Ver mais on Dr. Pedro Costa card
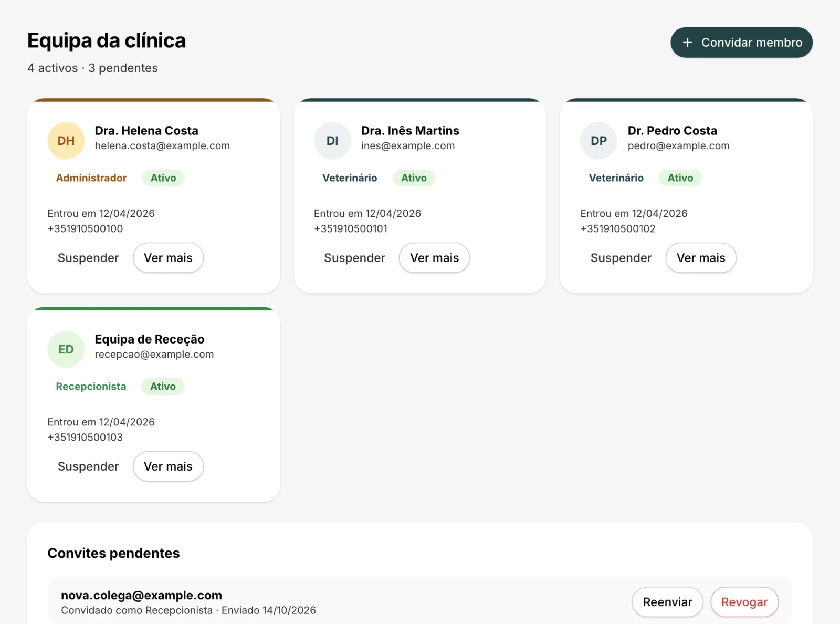 point(701,258)
